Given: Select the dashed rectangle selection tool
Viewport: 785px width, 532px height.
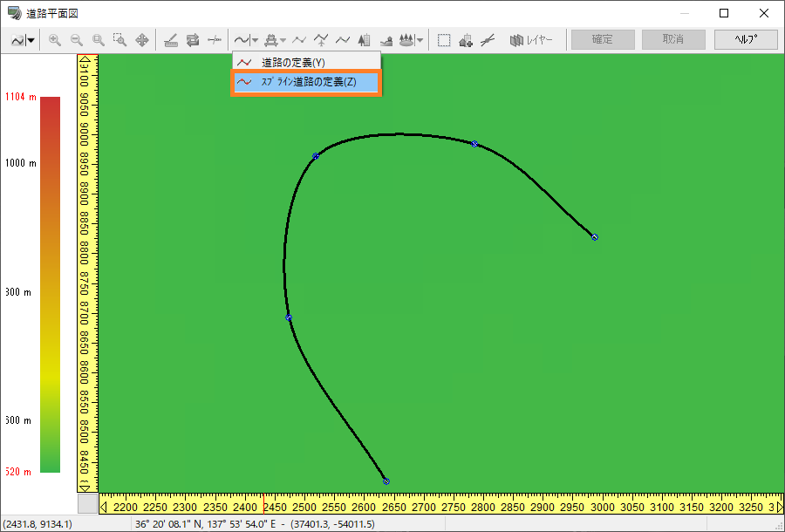Looking at the screenshot, I should (x=444, y=40).
